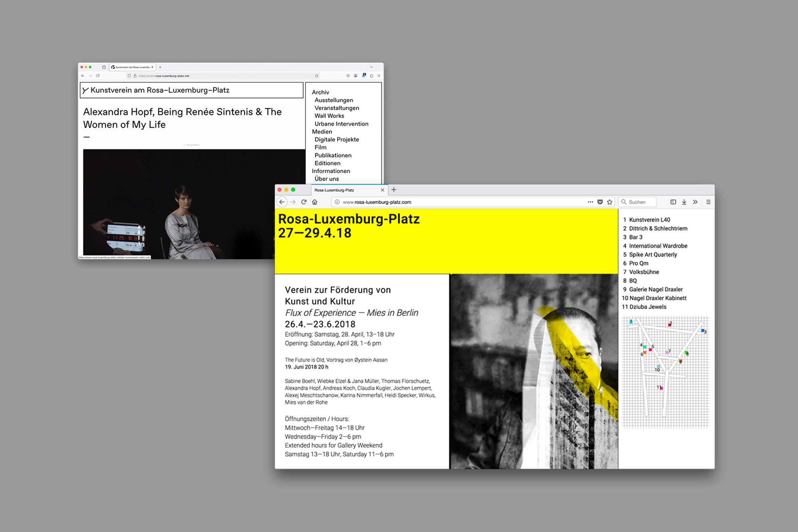Open the Veranstaltungen link
Viewport: 798px width, 532px height.
click(x=337, y=108)
